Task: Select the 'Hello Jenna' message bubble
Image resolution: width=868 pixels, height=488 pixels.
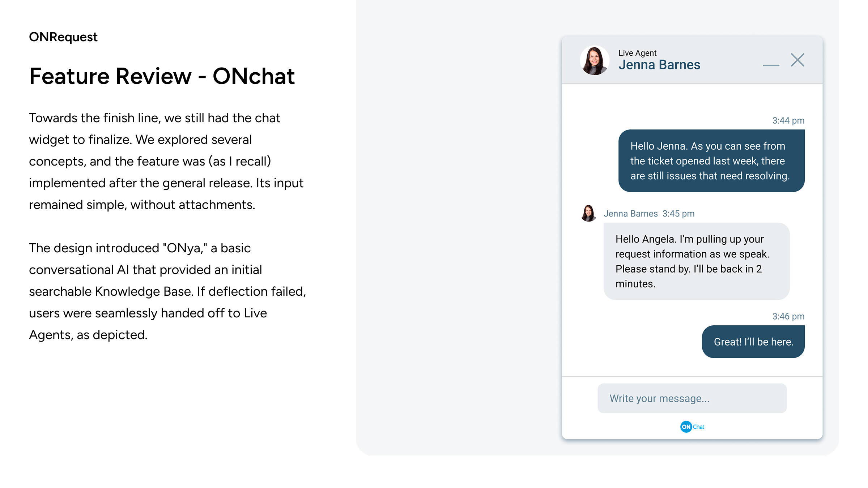Action: click(x=711, y=161)
